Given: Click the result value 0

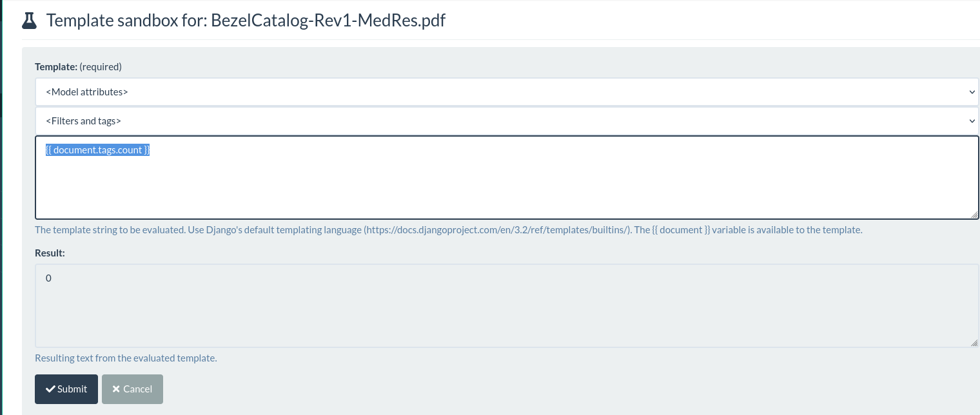Looking at the screenshot, I should click(48, 278).
